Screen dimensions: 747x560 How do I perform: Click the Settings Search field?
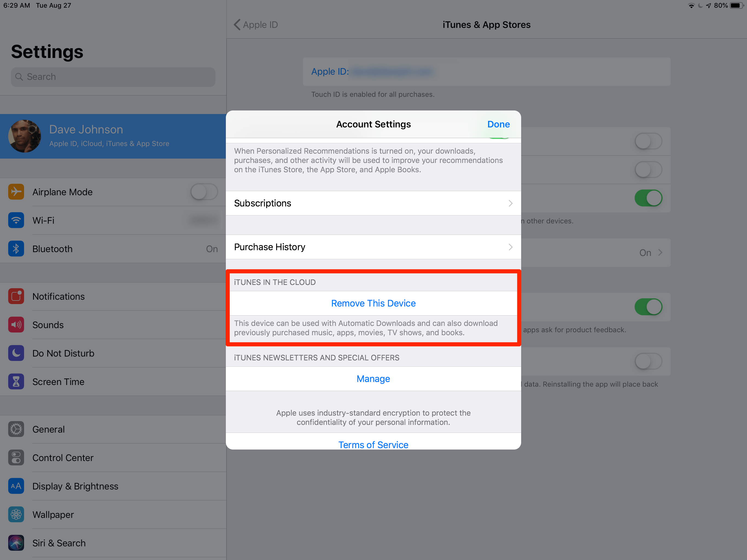tap(113, 77)
